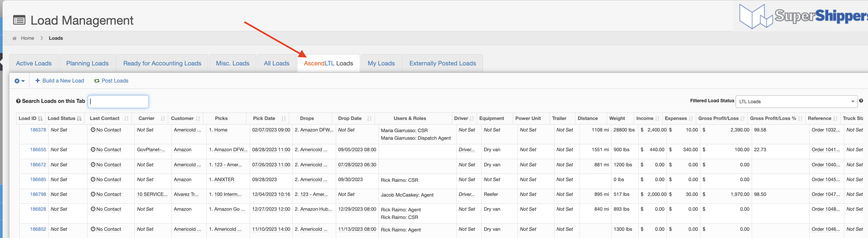This screenshot has width=868, height=238.
Task: Sort by Customer column icon
Action: coord(198,119)
